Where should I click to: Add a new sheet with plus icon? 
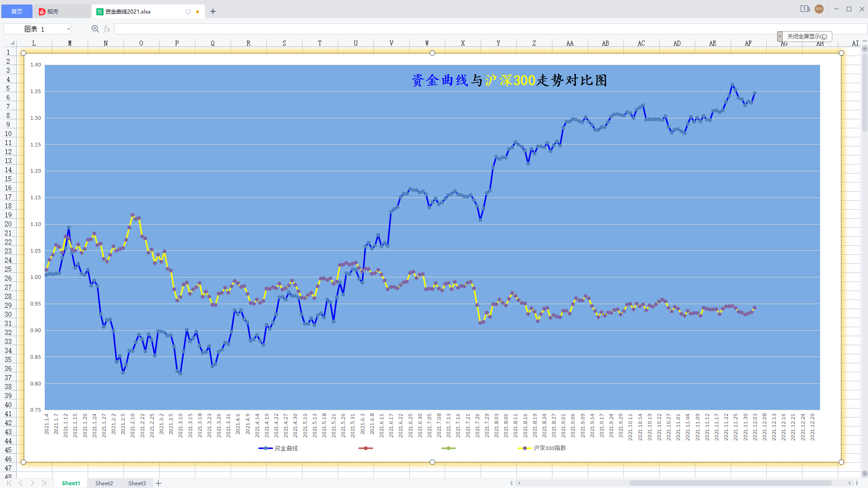(x=159, y=483)
